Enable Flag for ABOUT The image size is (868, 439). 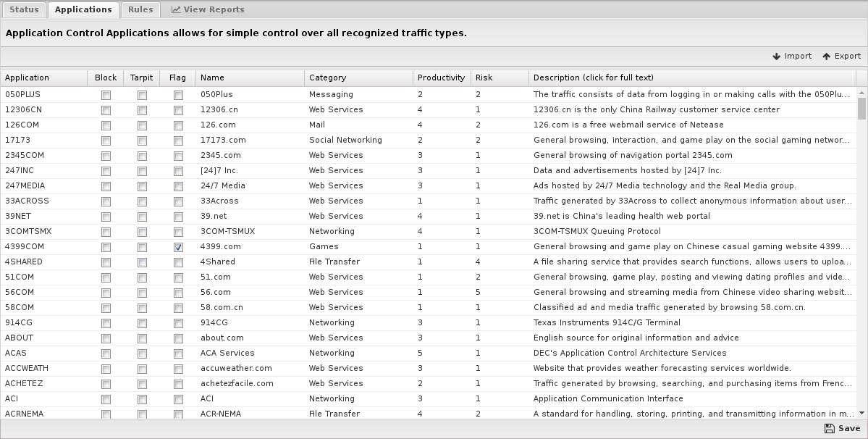(x=178, y=339)
